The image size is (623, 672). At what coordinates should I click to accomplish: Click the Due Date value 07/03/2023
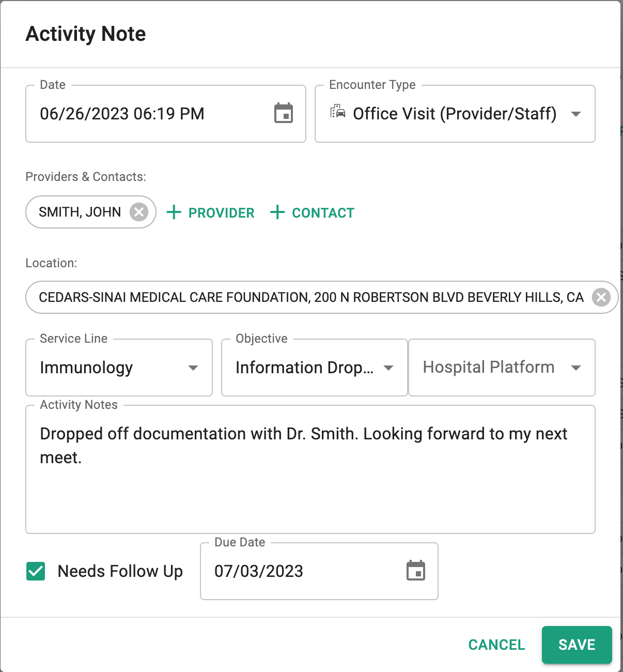pyautogui.click(x=259, y=571)
